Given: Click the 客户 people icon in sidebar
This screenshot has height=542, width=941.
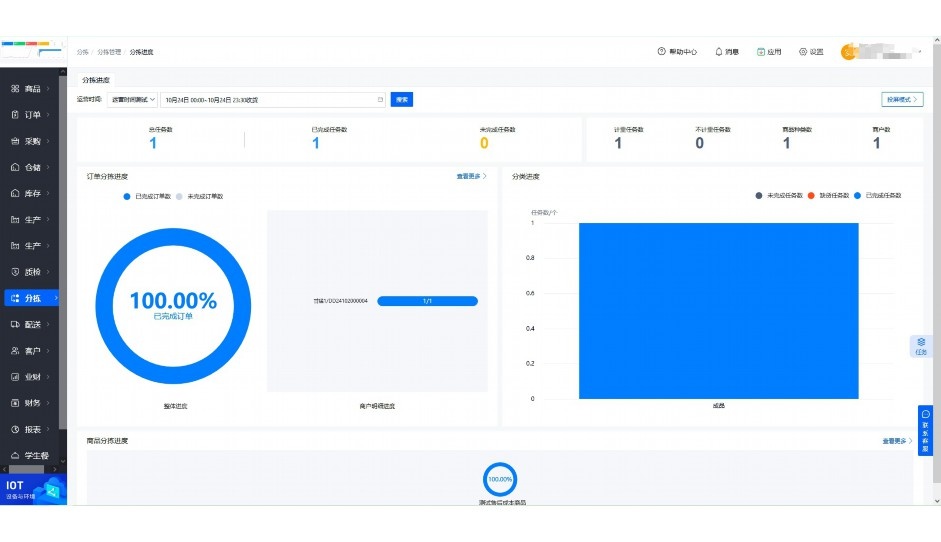Looking at the screenshot, I should 15,351.
